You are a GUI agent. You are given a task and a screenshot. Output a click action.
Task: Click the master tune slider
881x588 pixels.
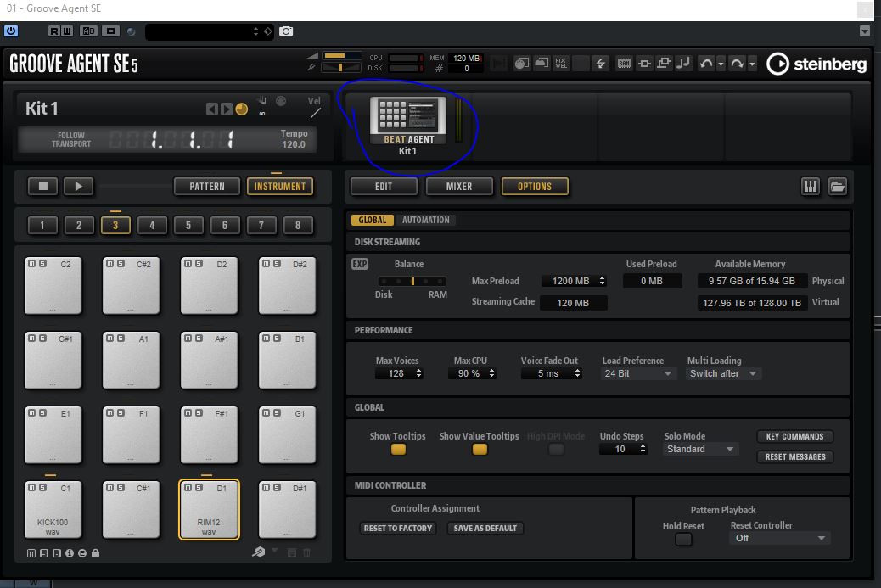[341, 68]
